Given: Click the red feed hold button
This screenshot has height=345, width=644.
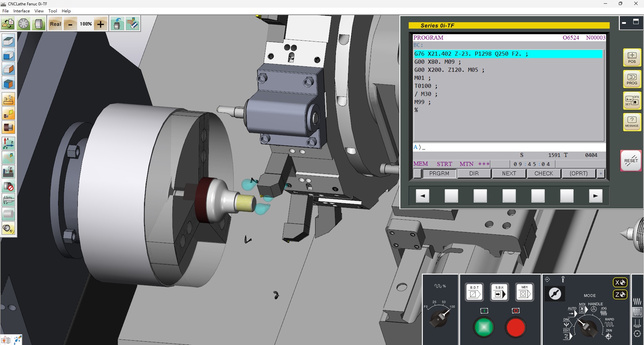Looking at the screenshot, I should [515, 327].
